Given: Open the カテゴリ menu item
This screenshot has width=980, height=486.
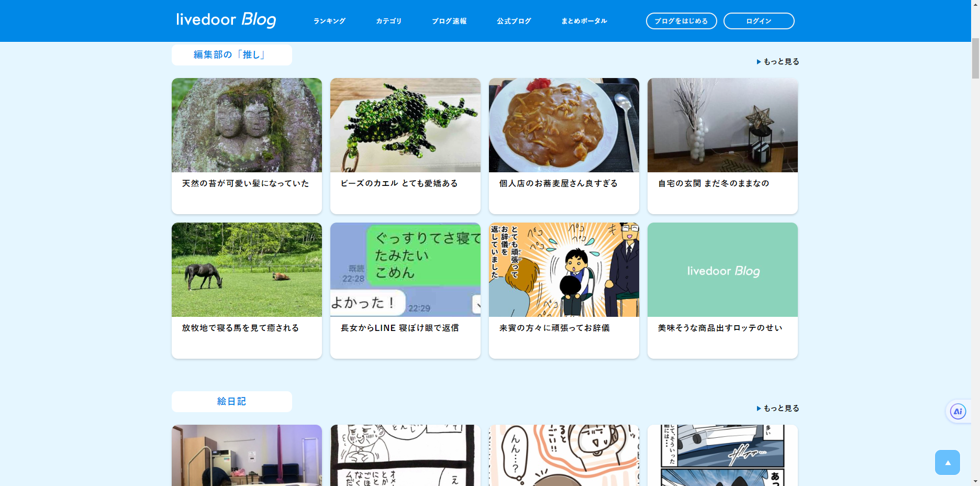Looking at the screenshot, I should click(x=388, y=21).
